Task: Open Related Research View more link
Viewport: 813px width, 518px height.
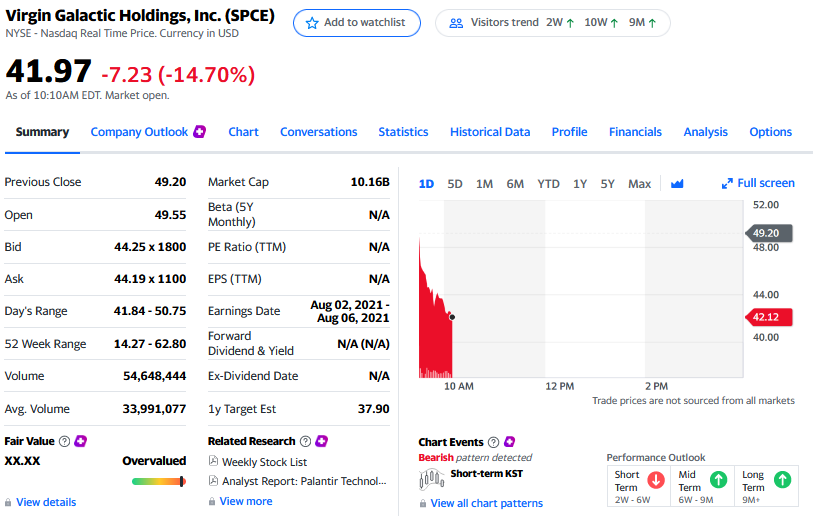Action: click(246, 501)
